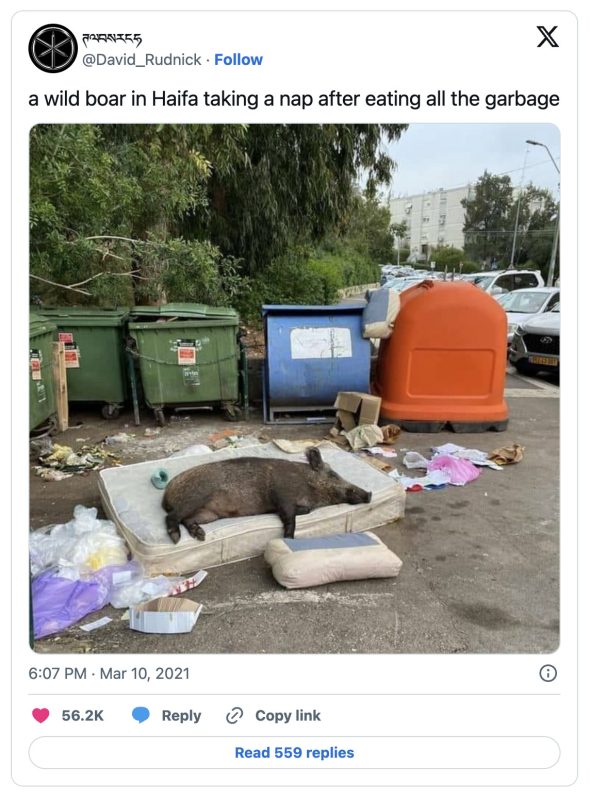Click the Read 559 replies button

(x=294, y=753)
